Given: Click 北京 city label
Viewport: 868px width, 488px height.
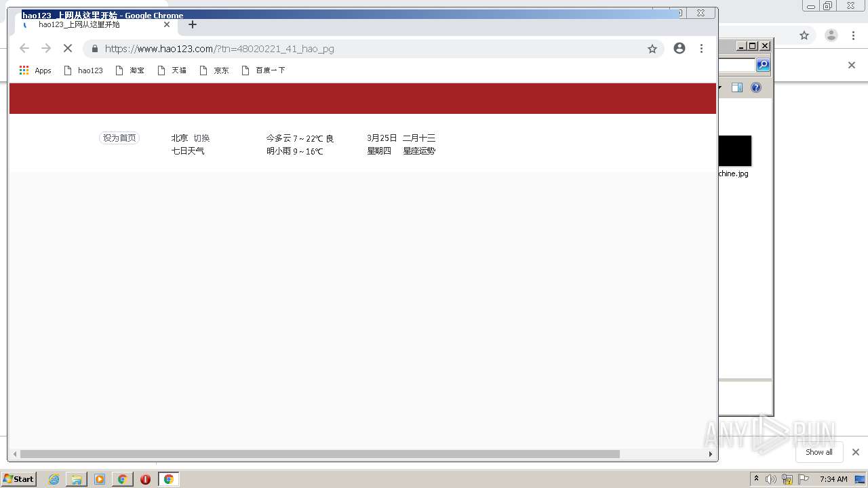Looking at the screenshot, I should point(180,138).
